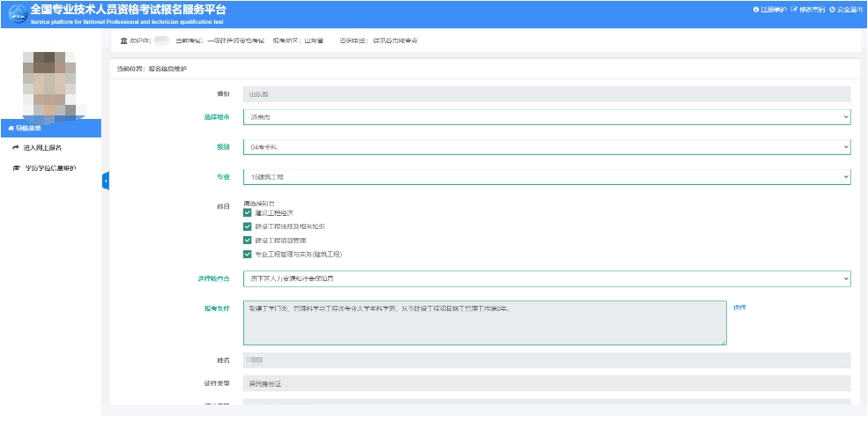
Task: Uncheck the 建设工程经济 subject checkbox
Action: [x=248, y=212]
